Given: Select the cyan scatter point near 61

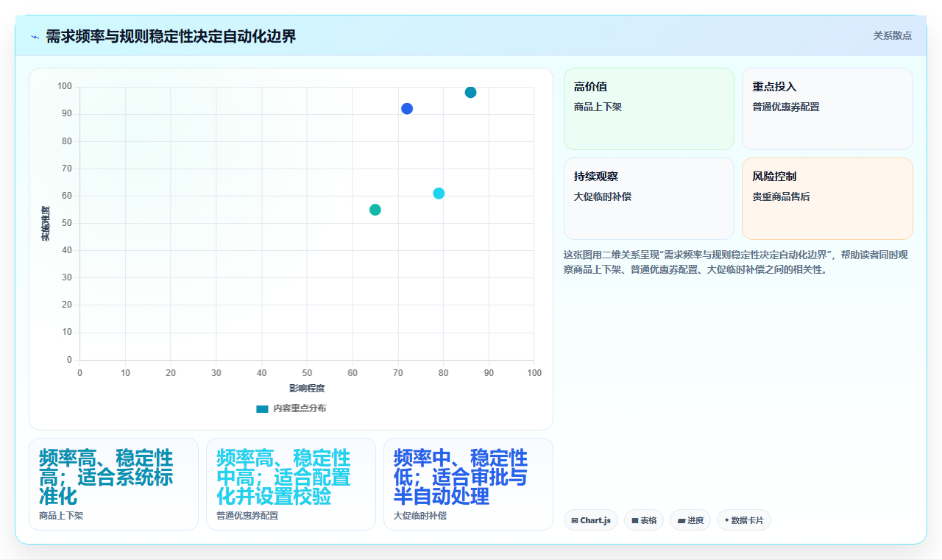Looking at the screenshot, I should [439, 194].
